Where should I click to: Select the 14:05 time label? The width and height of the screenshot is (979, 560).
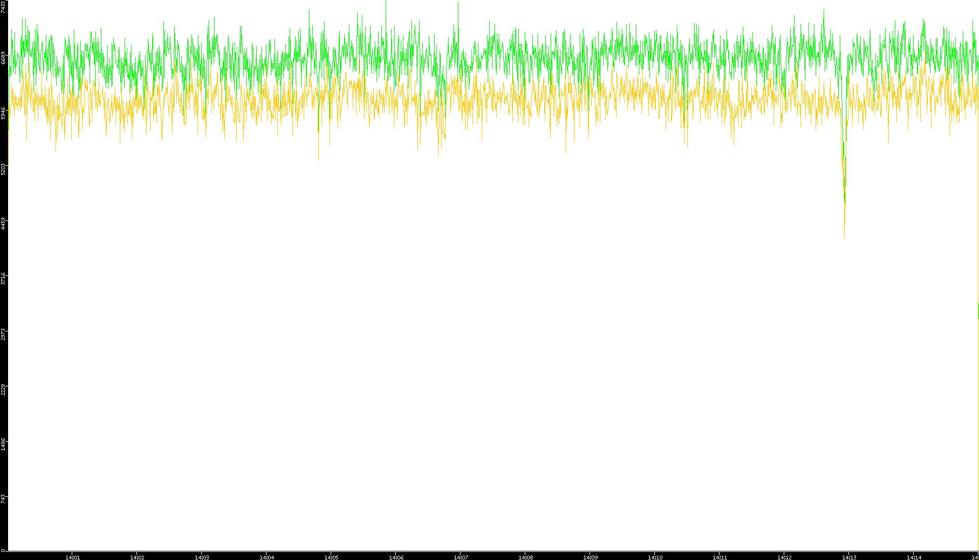332,557
